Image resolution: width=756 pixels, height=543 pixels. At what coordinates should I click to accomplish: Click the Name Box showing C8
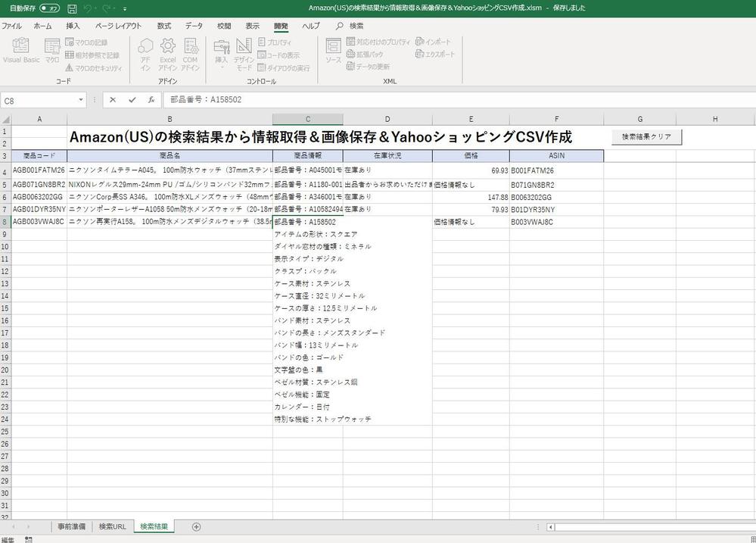pos(39,101)
